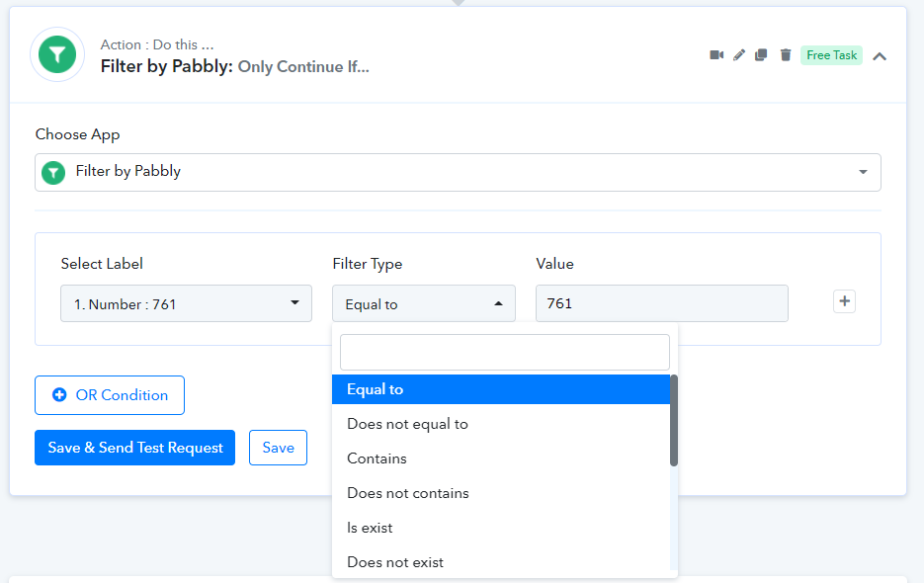The width and height of the screenshot is (924, 583).
Task: Close the Filter Type dropdown
Action: [424, 303]
